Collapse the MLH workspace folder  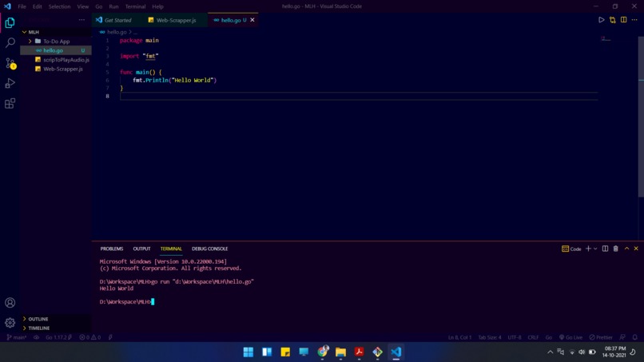[56, 32]
